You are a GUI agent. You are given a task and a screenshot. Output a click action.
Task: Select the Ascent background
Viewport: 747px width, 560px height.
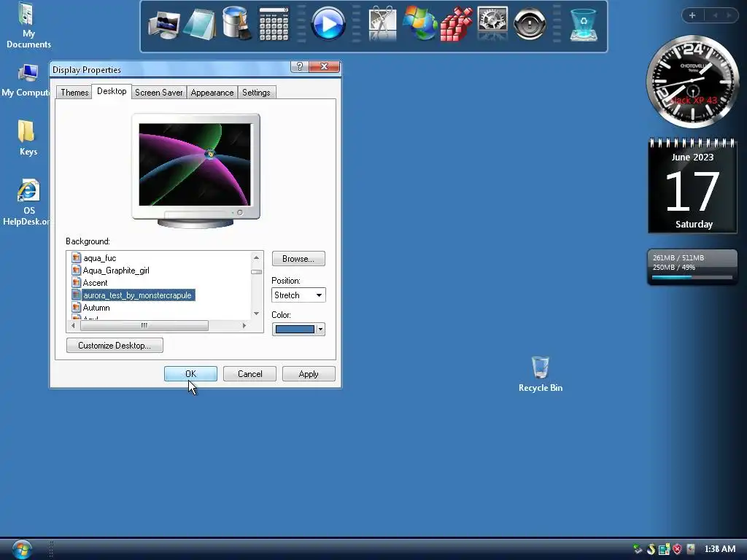click(x=96, y=283)
